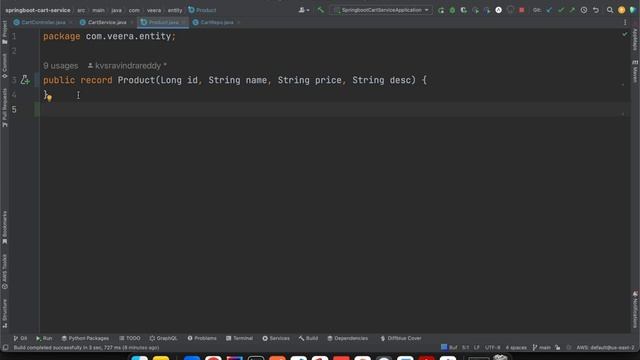Image resolution: width=640 pixels, height=360 pixels.
Task: Open the Structure sidebar tool window
Action: 4,314
